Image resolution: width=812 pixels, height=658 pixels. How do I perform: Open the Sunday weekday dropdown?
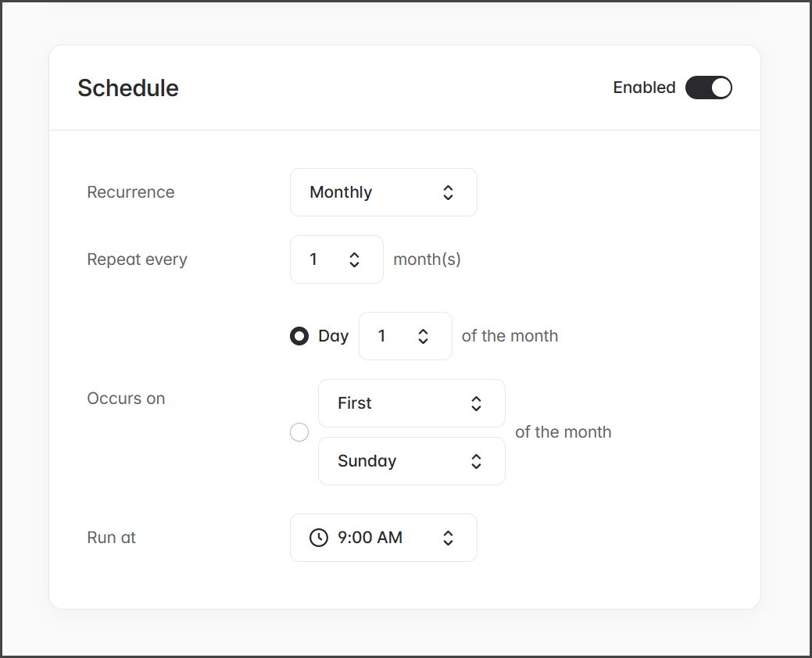(411, 461)
